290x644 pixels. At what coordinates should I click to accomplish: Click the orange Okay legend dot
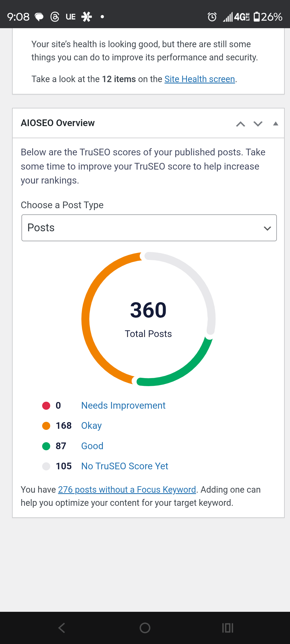[x=46, y=426]
